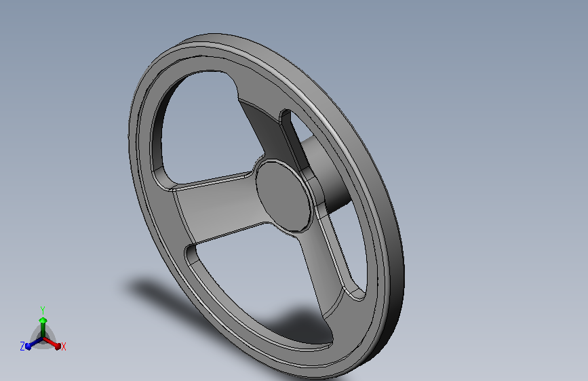Click the red X axis arrow on the triad
The image size is (588, 381).
pyautogui.click(x=52, y=343)
